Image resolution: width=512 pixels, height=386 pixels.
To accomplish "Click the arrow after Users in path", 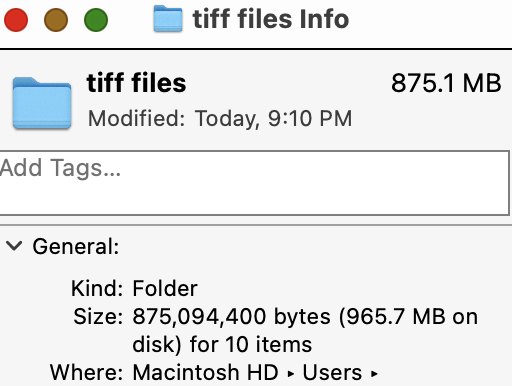I will pos(374,374).
